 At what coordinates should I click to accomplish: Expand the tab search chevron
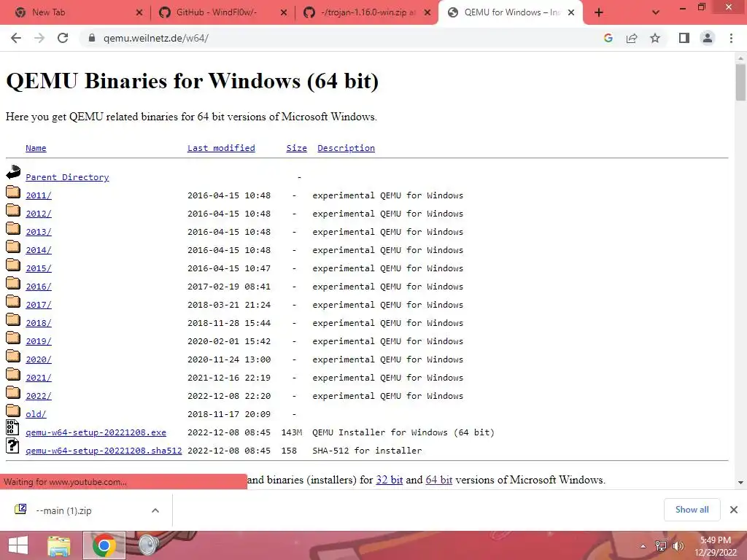pos(656,12)
